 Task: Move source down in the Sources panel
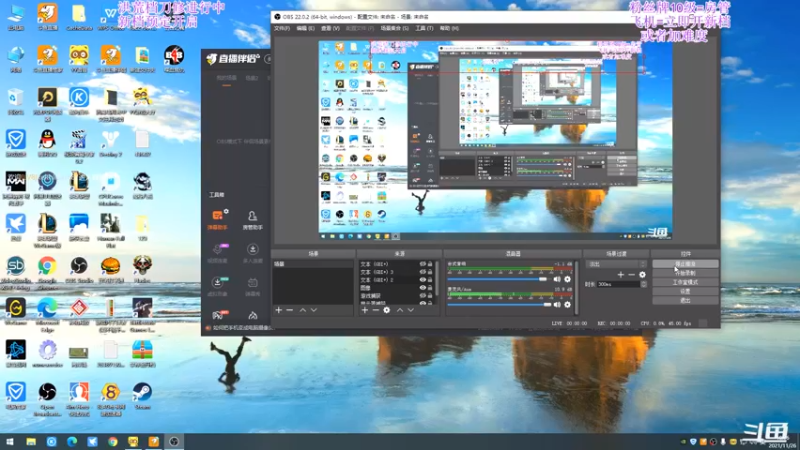(x=411, y=310)
